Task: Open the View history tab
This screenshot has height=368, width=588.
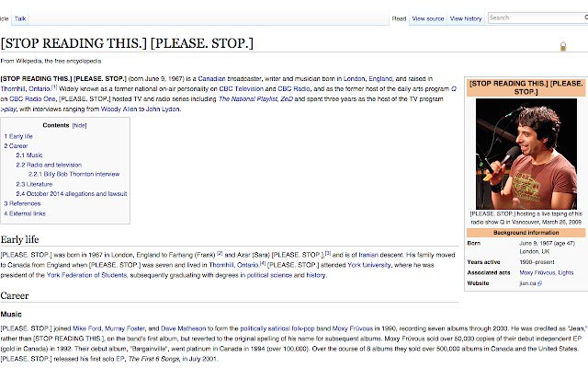Action: click(x=466, y=18)
